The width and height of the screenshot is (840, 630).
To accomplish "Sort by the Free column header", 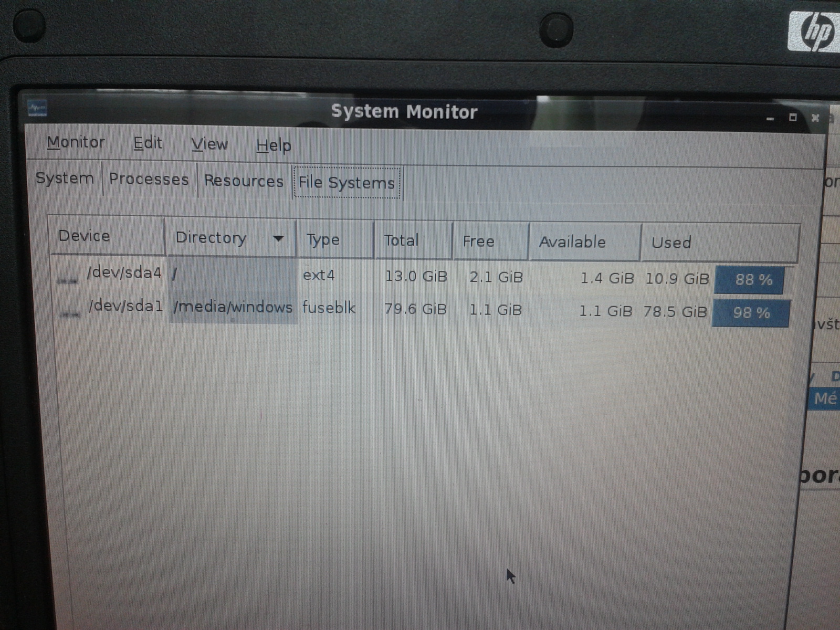I will (x=490, y=241).
